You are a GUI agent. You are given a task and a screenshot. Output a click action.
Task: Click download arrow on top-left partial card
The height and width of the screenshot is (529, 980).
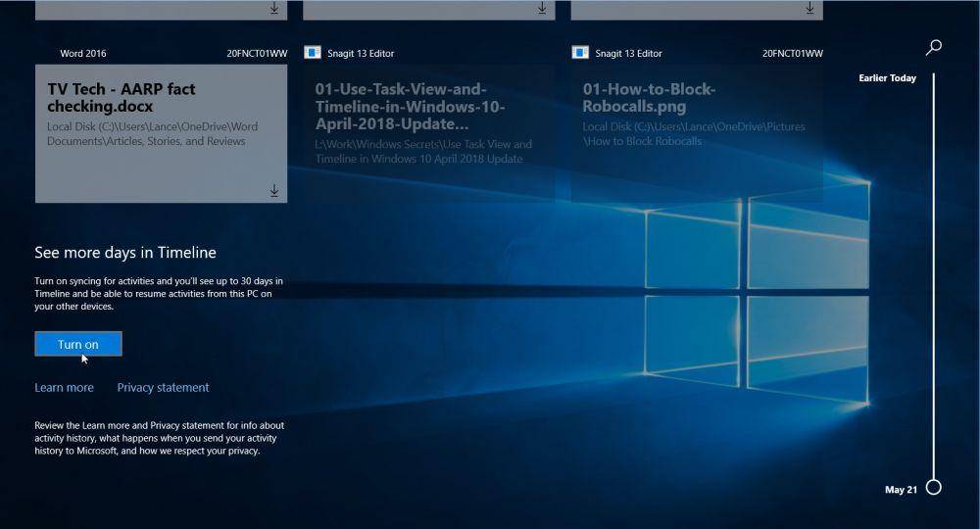(273, 8)
